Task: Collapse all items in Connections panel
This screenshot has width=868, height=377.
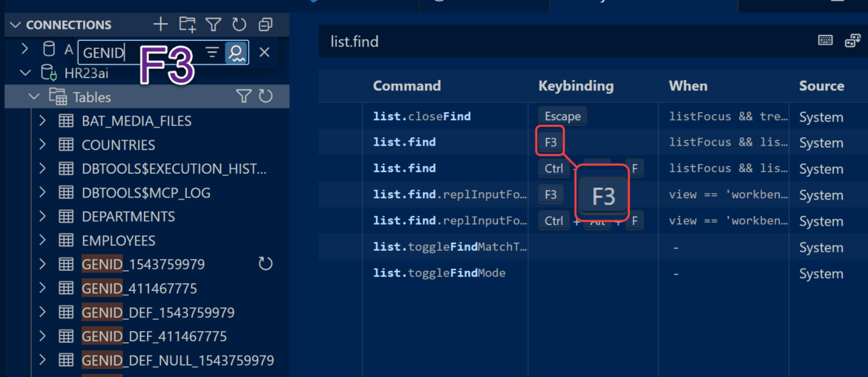Action: click(265, 24)
